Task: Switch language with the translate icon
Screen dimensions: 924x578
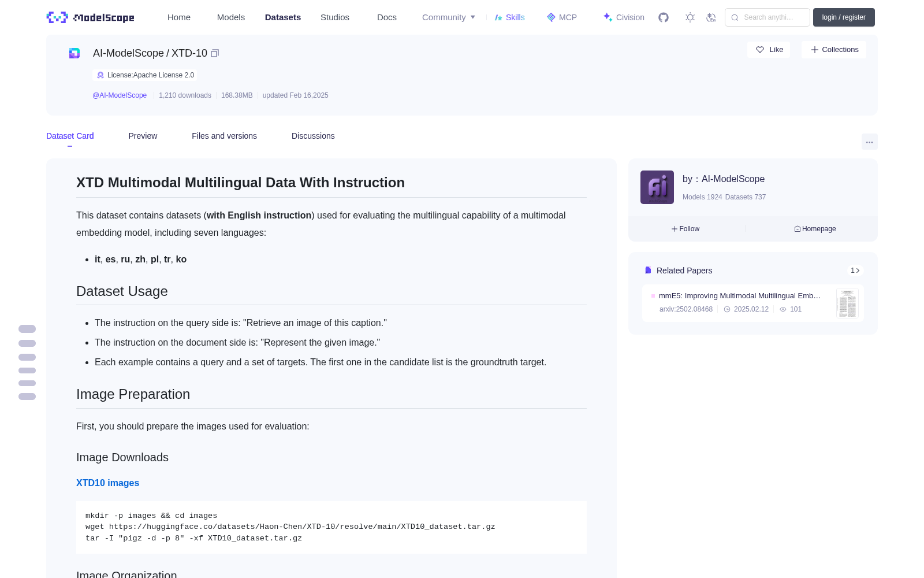Action: [x=711, y=17]
